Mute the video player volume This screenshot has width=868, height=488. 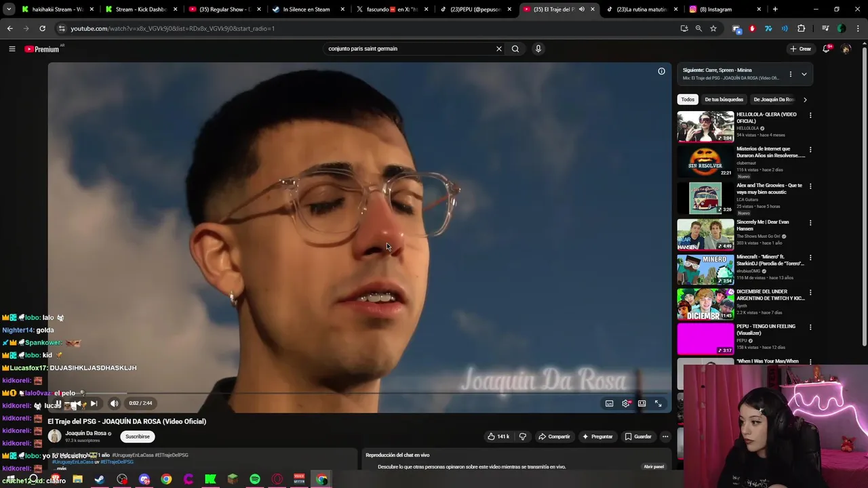click(114, 403)
